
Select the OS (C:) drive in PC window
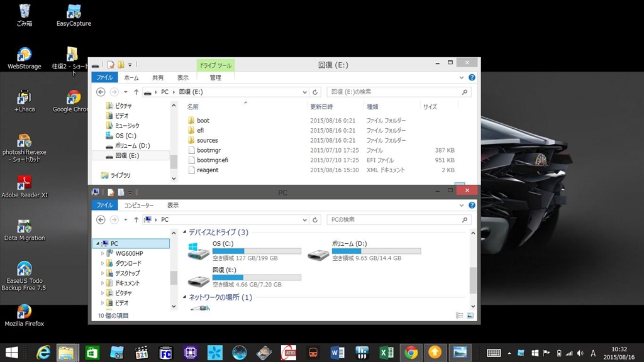pyautogui.click(x=244, y=251)
